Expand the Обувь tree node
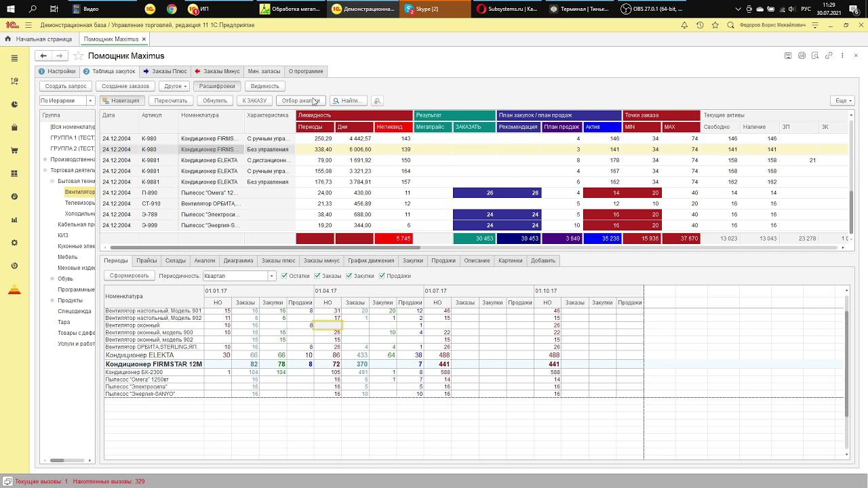The image size is (868, 488). 52,279
